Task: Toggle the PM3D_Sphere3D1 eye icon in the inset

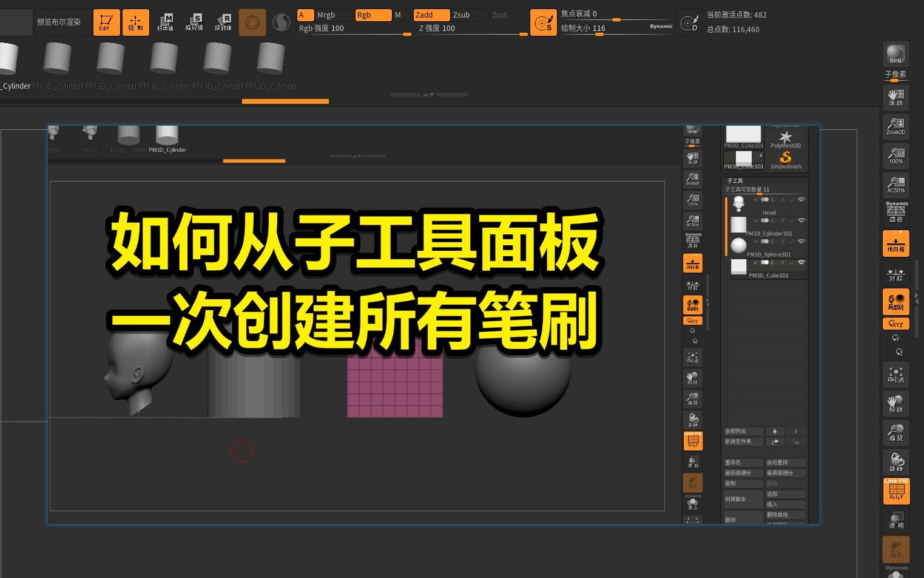Action: click(801, 242)
